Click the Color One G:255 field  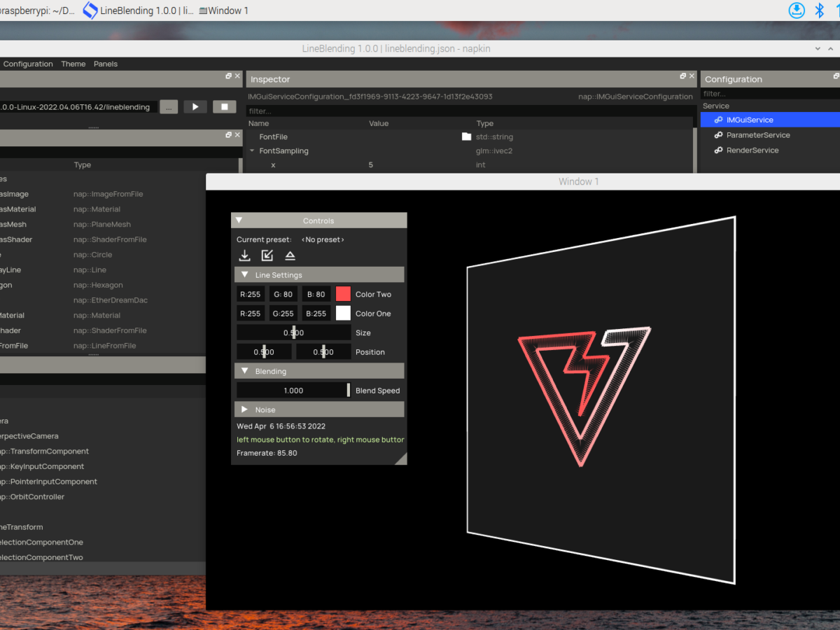(283, 313)
